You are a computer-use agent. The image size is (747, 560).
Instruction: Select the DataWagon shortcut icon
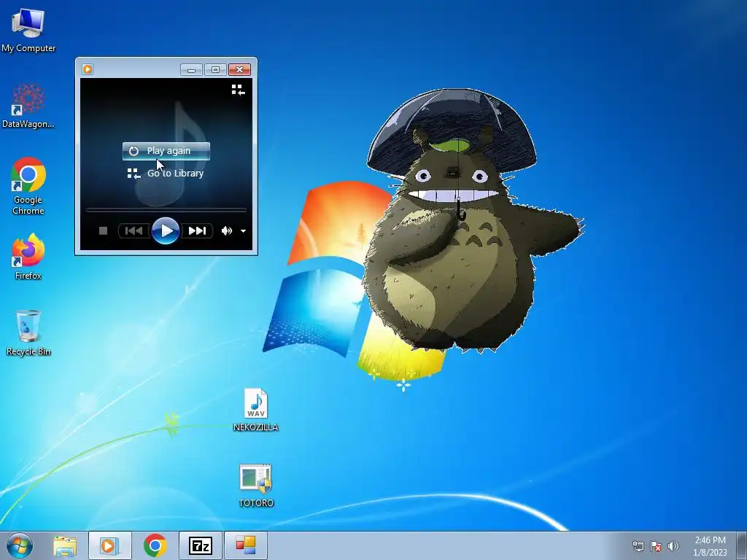pyautogui.click(x=28, y=106)
